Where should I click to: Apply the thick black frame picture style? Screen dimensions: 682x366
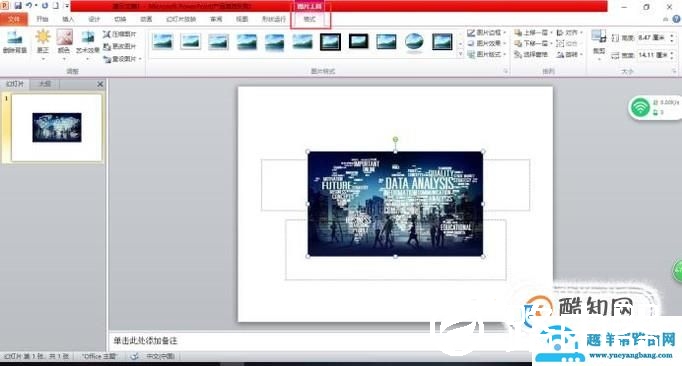coord(358,41)
